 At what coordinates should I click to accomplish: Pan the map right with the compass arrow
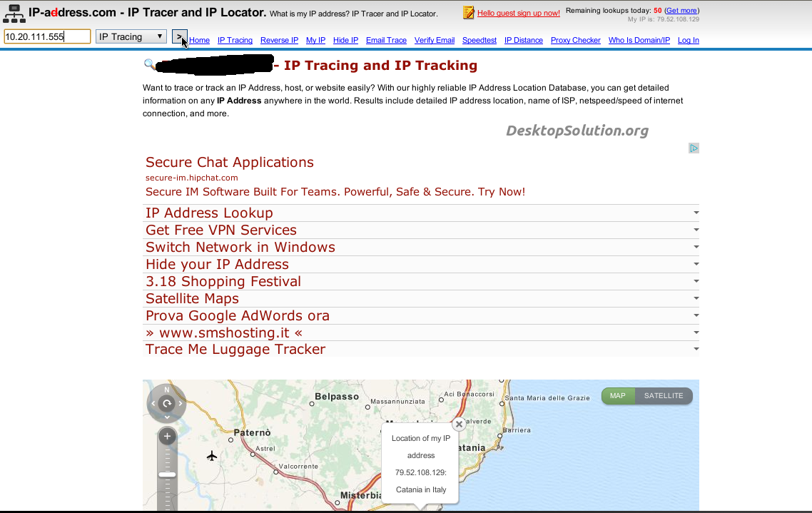(x=181, y=404)
